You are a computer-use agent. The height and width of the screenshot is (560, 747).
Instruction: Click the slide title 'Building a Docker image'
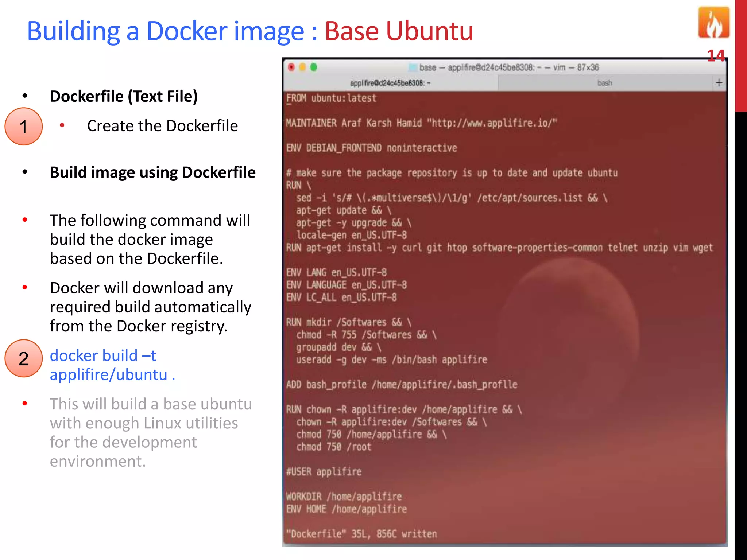166,31
